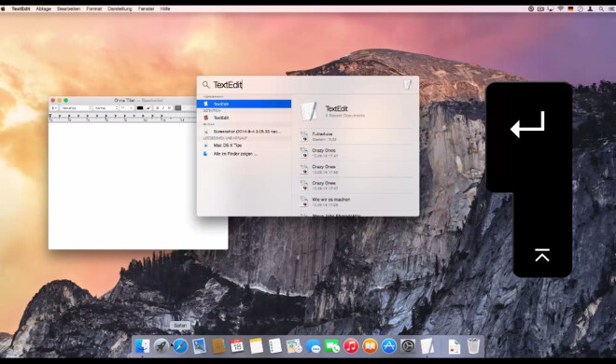Open Messages speech bubble icon
This screenshot has height=364, width=616.
pos(313,346)
